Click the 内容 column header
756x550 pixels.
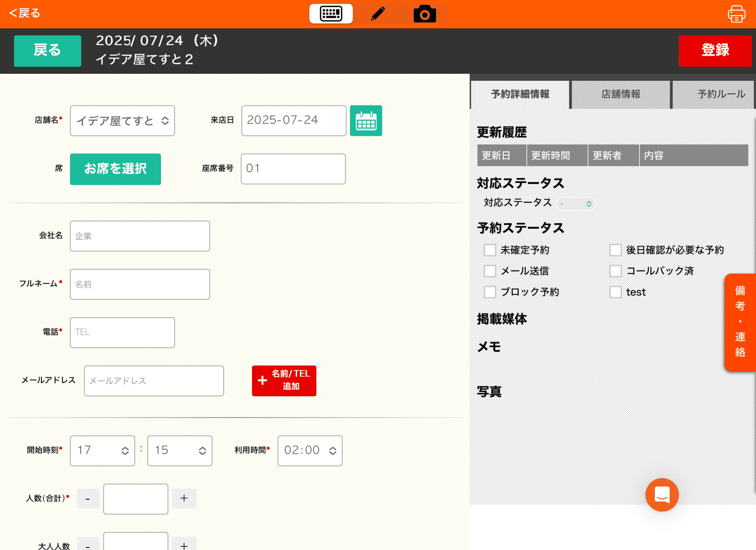click(x=694, y=155)
